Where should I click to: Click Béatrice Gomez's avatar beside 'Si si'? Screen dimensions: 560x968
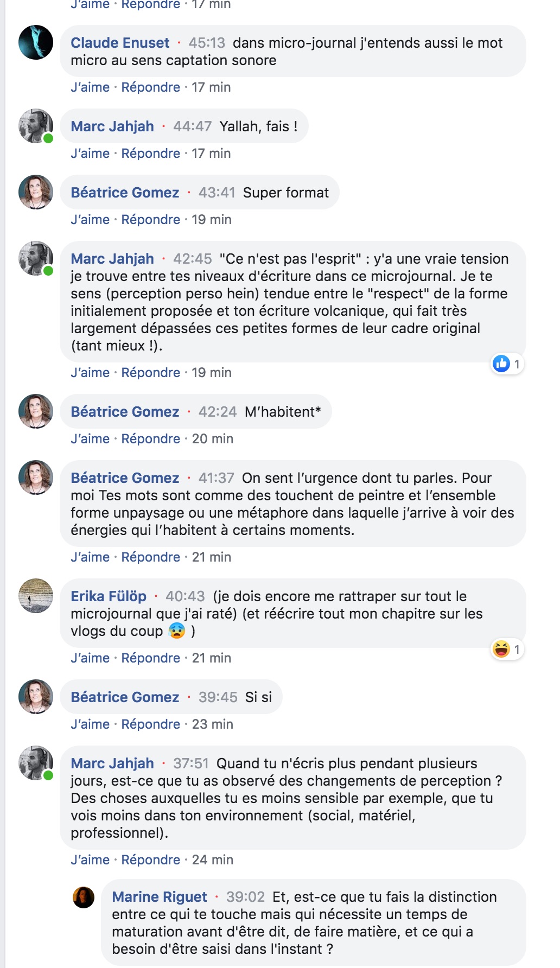36,697
